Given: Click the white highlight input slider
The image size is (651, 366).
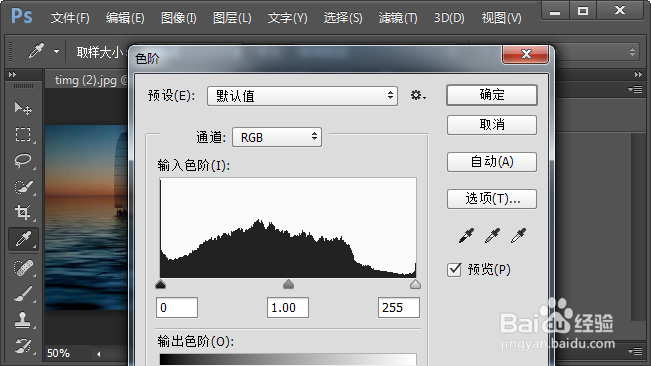Looking at the screenshot, I should (415, 284).
